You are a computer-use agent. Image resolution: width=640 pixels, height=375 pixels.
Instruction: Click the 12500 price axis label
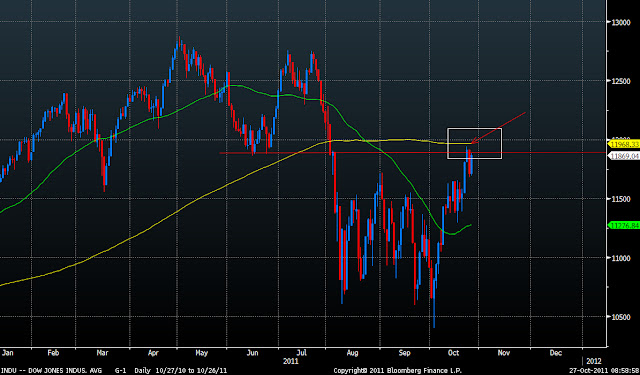[x=620, y=81]
